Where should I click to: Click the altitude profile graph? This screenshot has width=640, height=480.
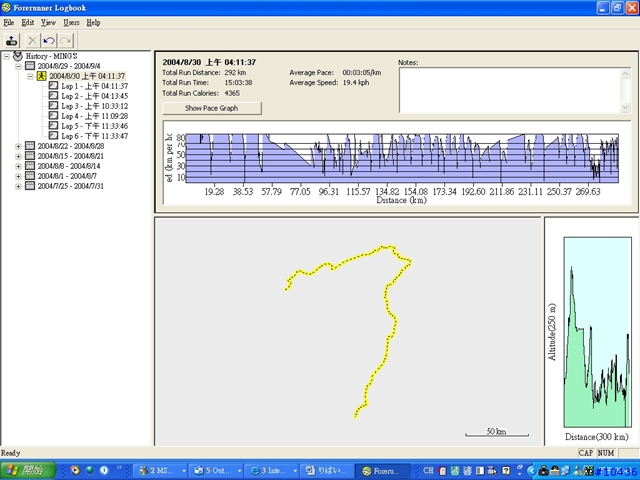tap(598, 332)
